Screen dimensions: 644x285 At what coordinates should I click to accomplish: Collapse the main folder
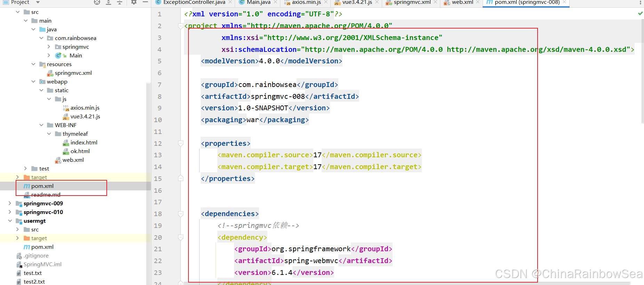[x=26, y=21]
